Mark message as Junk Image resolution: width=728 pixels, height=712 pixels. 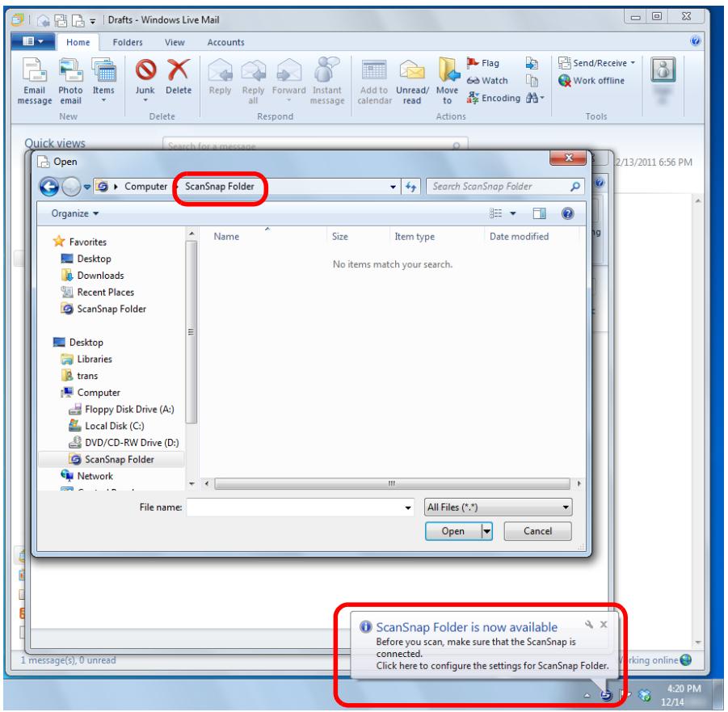click(x=145, y=82)
